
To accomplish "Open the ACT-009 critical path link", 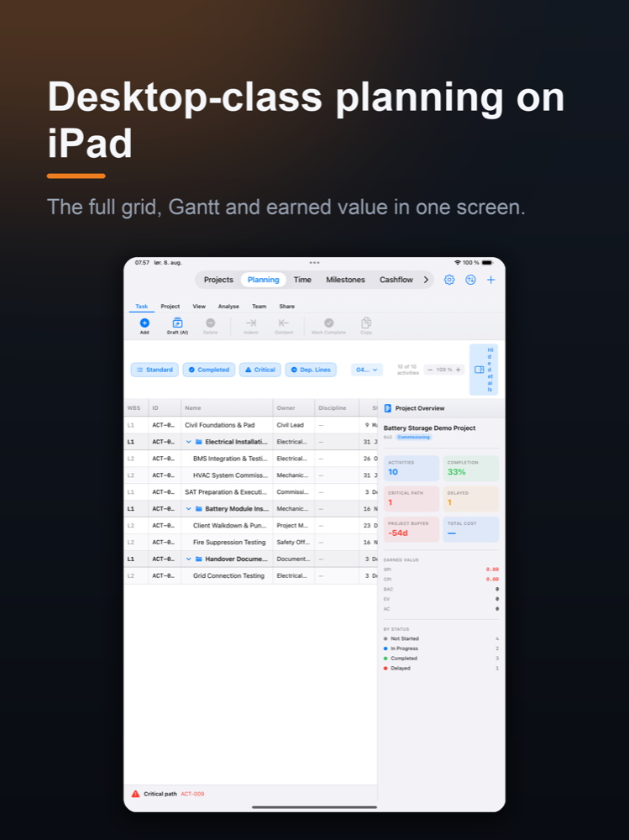I will pos(192,794).
